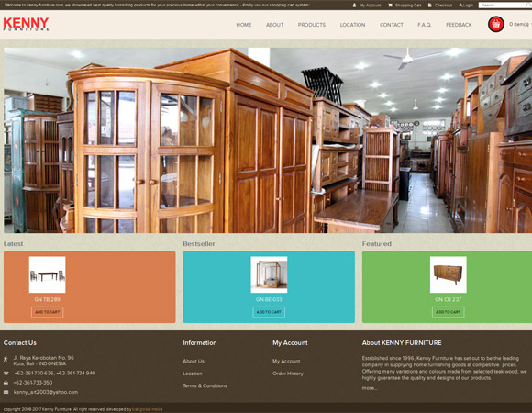The image size is (532, 413).
Task: Open the ABOUT menu item
Action: [274, 25]
